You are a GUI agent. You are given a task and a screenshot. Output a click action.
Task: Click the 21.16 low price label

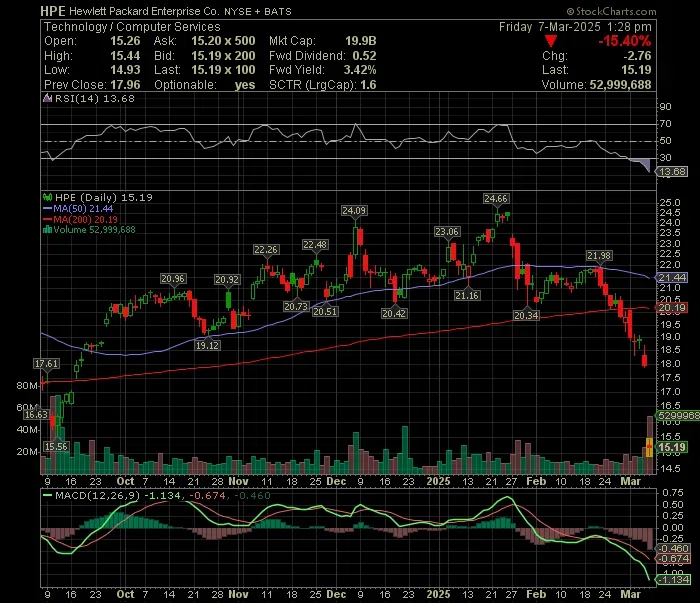pyautogui.click(x=467, y=295)
